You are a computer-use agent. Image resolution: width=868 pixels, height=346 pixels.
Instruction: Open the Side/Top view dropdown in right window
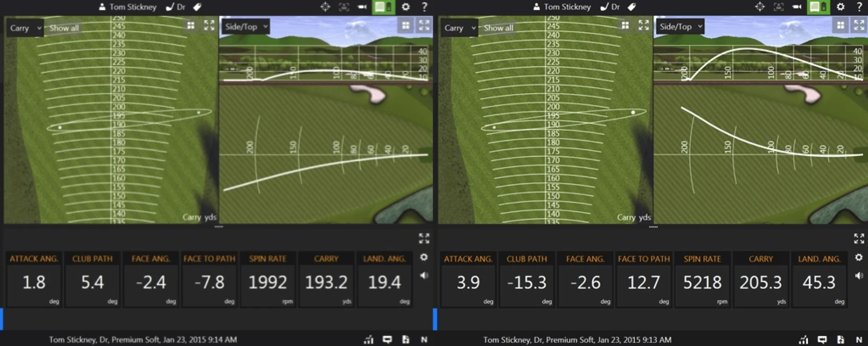[681, 27]
